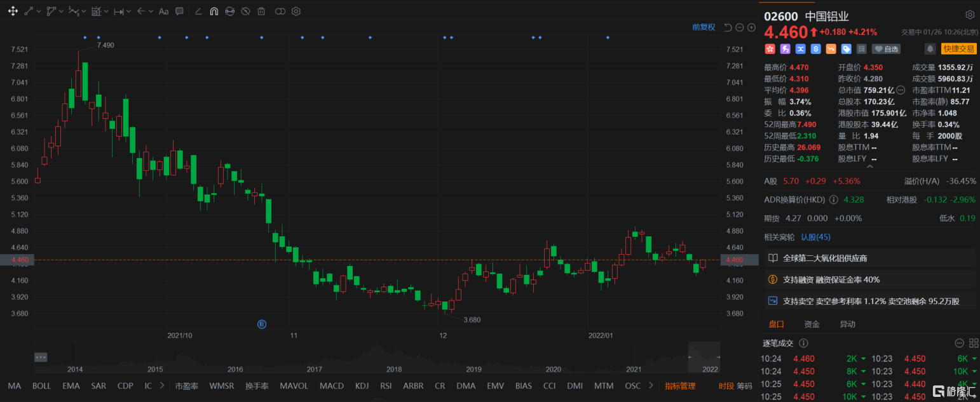980x402 pixels.
Task: Toggle hide all drawings eye icon
Action: coord(245,11)
